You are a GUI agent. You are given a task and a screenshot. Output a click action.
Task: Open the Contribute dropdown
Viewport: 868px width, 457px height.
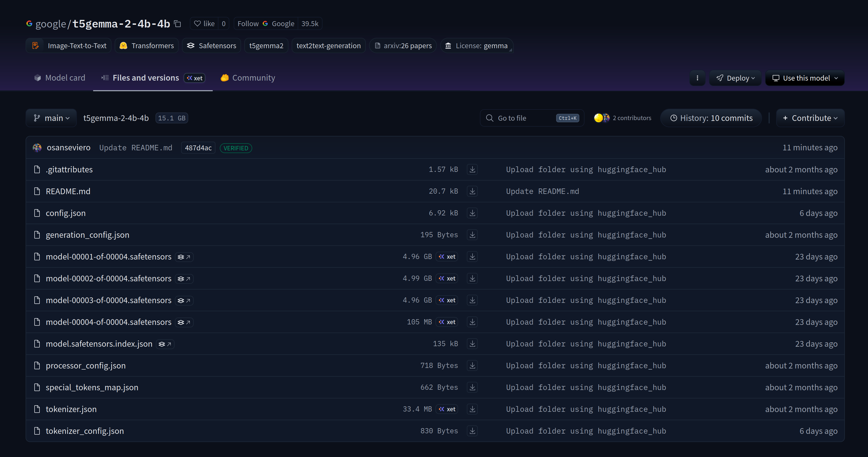tap(810, 118)
